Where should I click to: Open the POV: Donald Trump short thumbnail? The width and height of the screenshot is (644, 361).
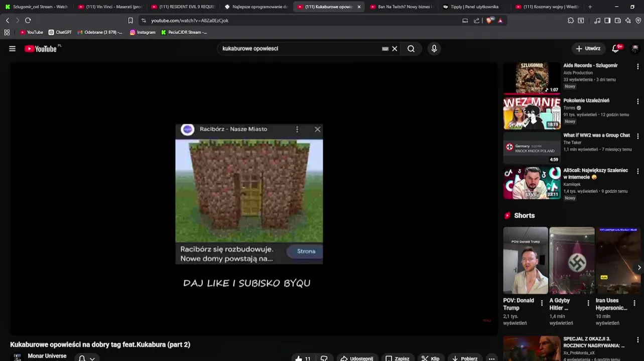(526, 260)
